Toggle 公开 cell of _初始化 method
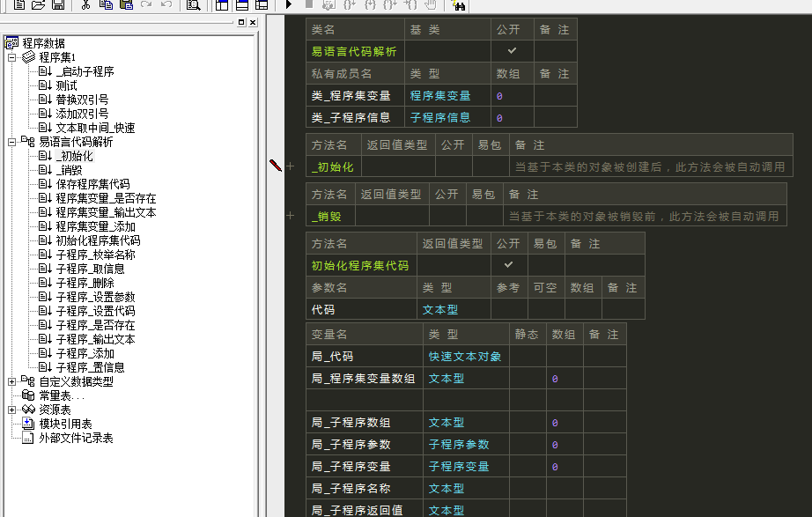This screenshot has height=517, width=812. (x=454, y=166)
